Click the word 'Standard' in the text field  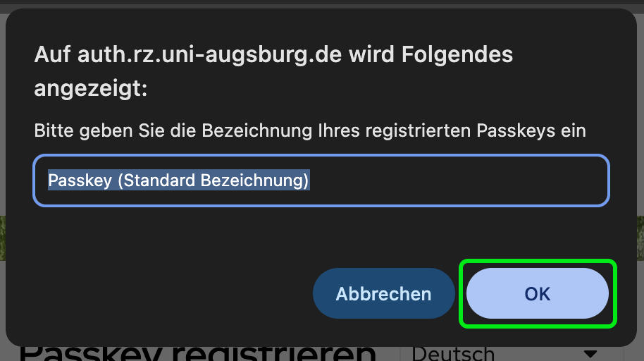(159, 180)
